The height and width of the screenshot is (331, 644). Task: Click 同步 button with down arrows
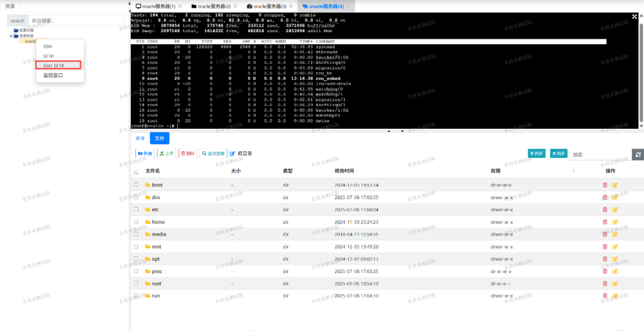click(x=537, y=153)
